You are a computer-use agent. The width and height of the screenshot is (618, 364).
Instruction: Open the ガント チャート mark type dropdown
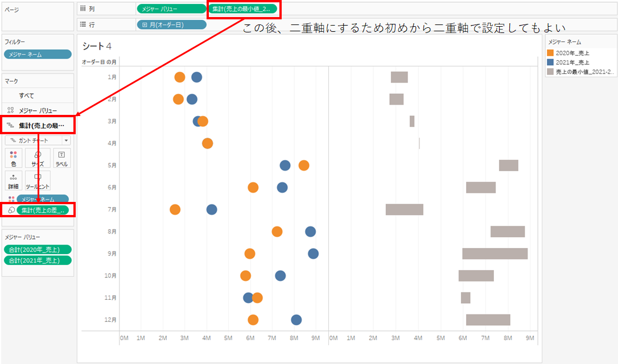pos(38,140)
